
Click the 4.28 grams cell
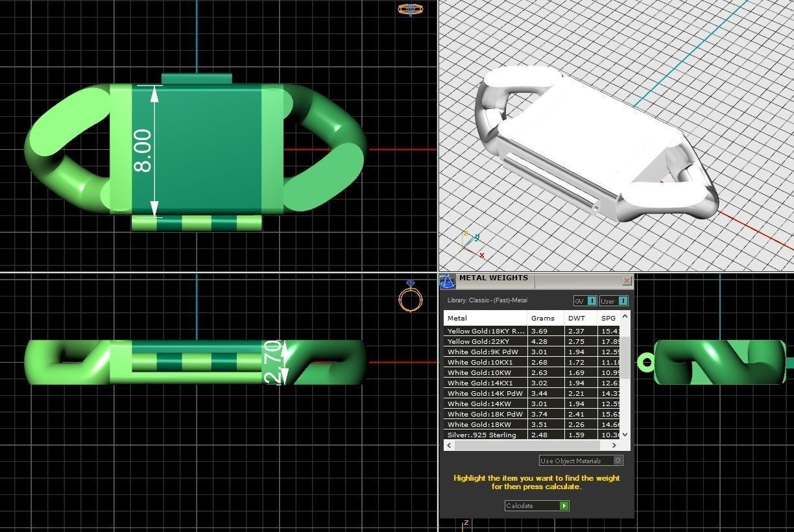(546, 341)
